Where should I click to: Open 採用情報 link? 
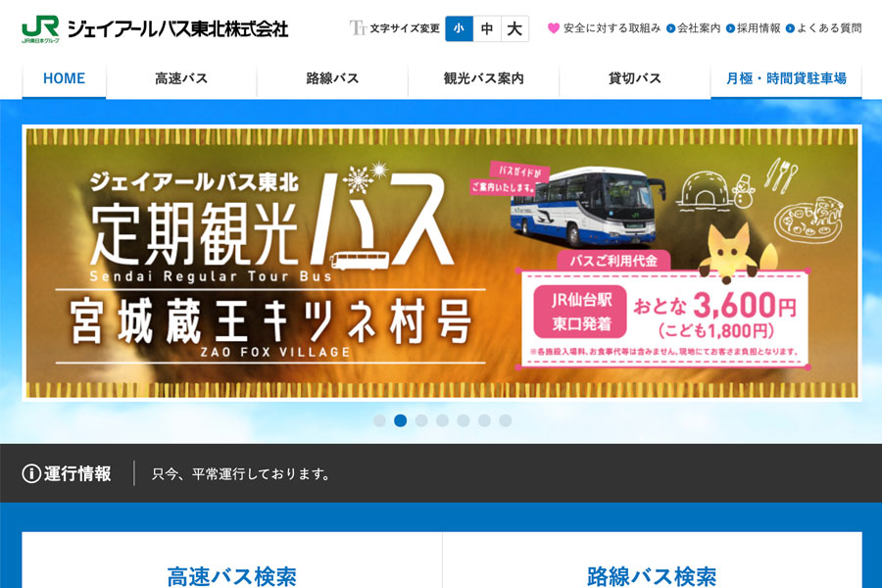coord(759,28)
